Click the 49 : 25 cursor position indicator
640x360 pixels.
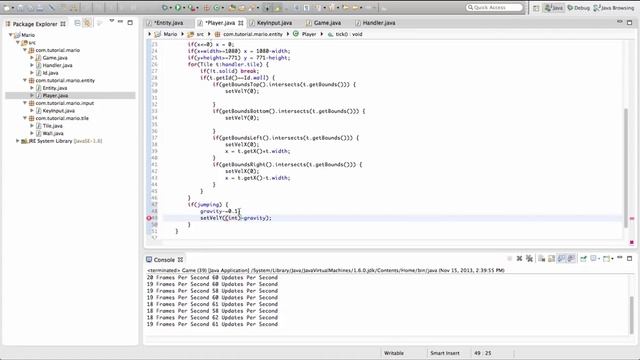(482, 353)
